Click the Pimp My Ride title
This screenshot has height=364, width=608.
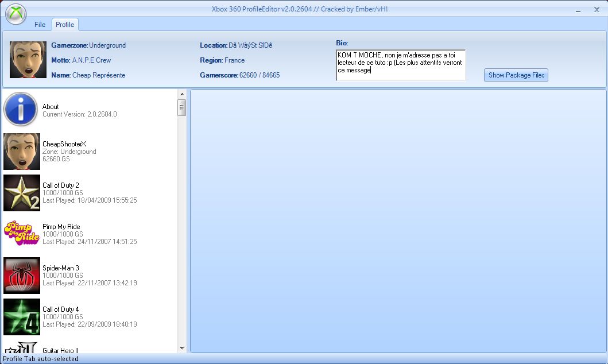coord(61,227)
